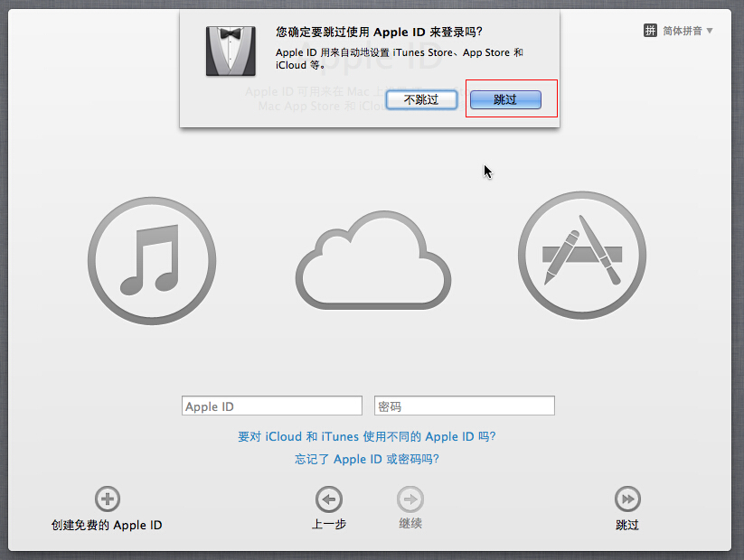Open the 忘记了 Apple ID 或密码吗 link

[x=367, y=459]
